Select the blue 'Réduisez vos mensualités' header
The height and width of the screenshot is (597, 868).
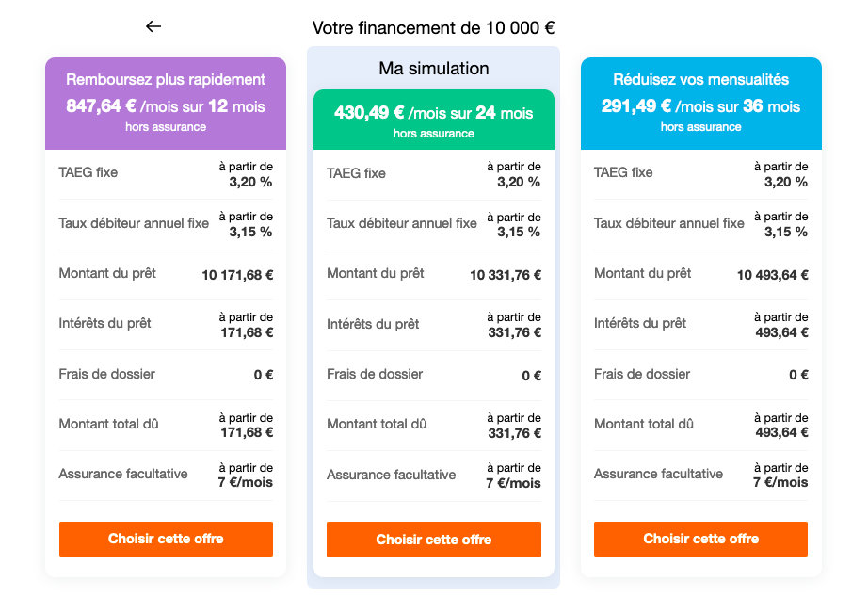700,104
